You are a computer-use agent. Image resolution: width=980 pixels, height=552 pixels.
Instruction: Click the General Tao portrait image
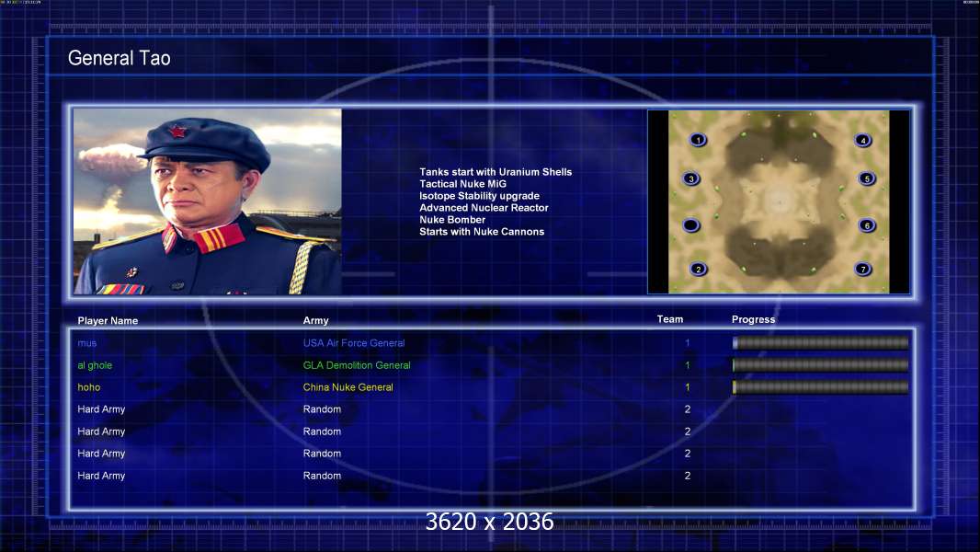coord(208,201)
